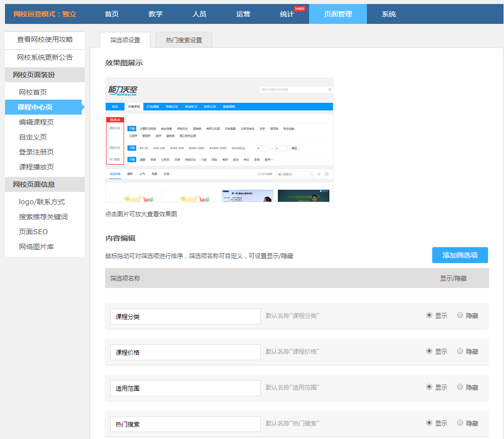Open the 筛选项设置 tab

(x=125, y=40)
